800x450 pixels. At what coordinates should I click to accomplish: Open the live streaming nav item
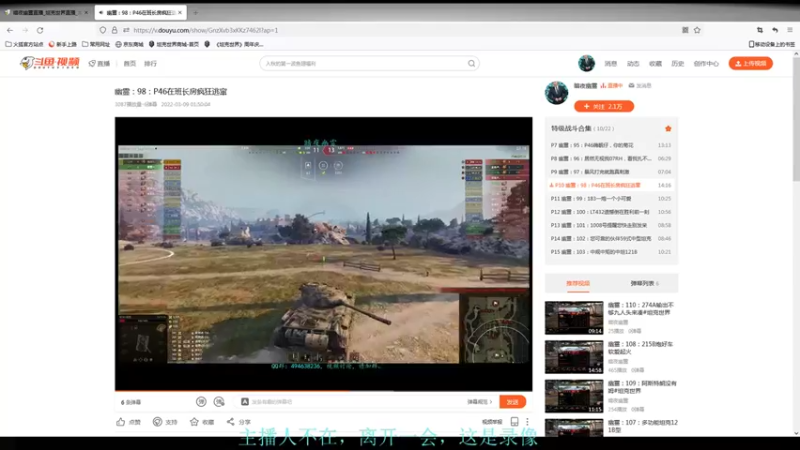tap(99, 64)
